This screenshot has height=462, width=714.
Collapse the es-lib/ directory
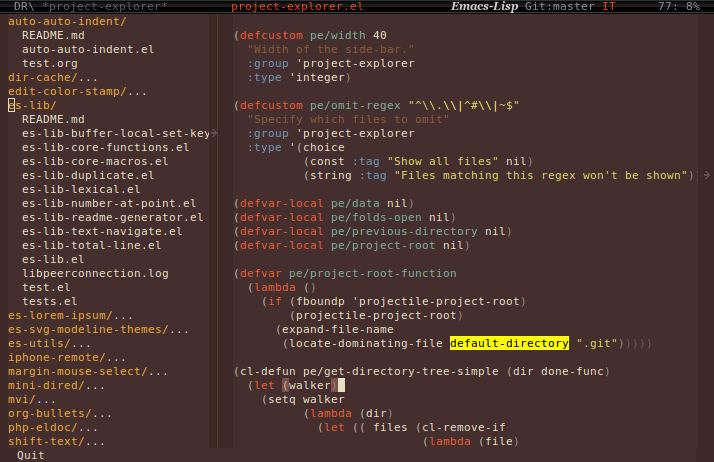click(32, 105)
